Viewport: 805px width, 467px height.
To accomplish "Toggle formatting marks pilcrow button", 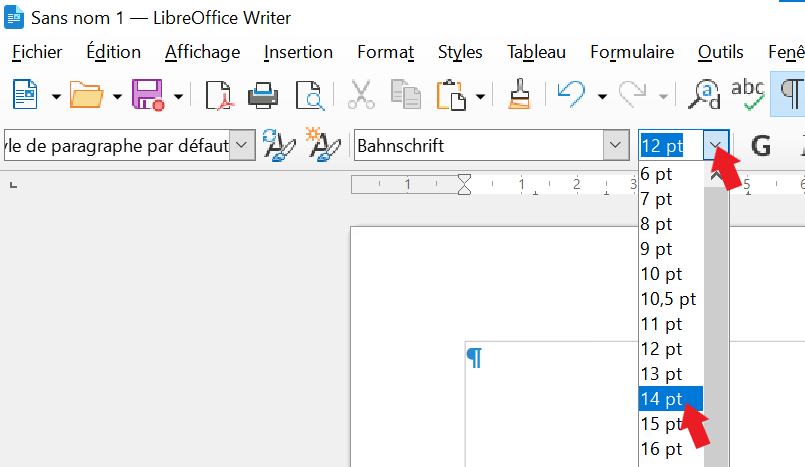I will click(790, 95).
